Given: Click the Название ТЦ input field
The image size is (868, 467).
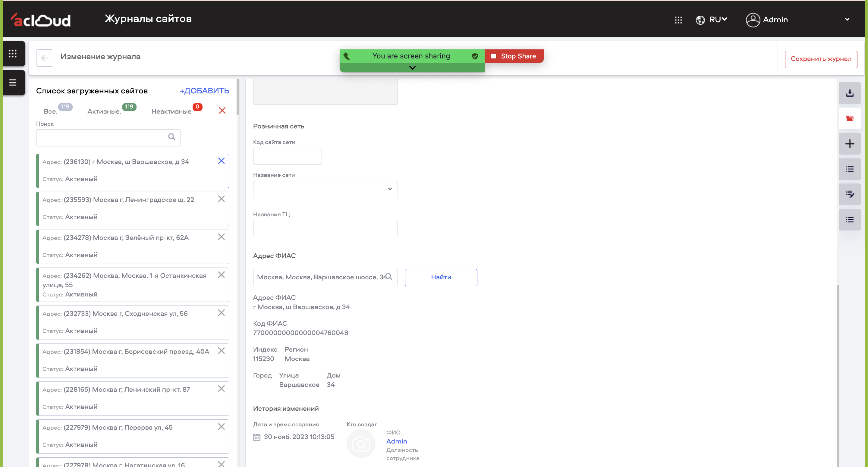Looking at the screenshot, I should coord(325,228).
